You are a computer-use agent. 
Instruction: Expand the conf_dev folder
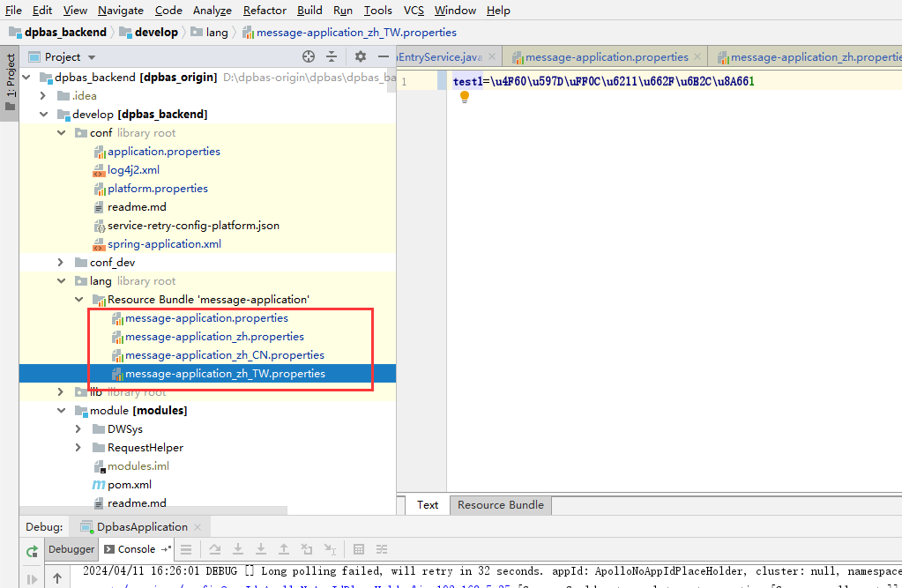pyautogui.click(x=61, y=263)
